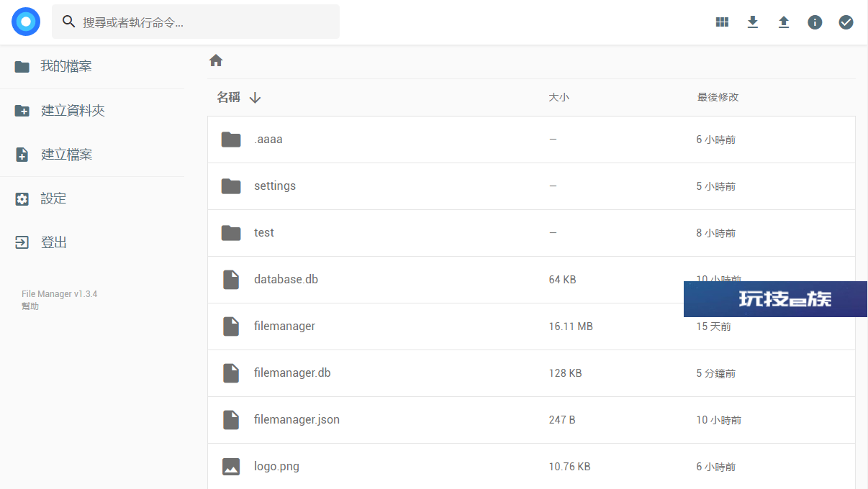
Task: Click the 128 KB size value
Action: click(x=565, y=373)
